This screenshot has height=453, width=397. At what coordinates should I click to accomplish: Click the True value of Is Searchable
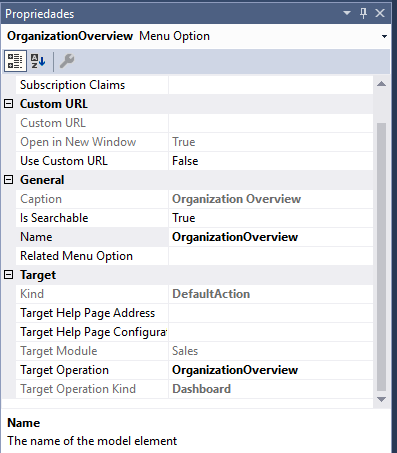click(x=271, y=218)
